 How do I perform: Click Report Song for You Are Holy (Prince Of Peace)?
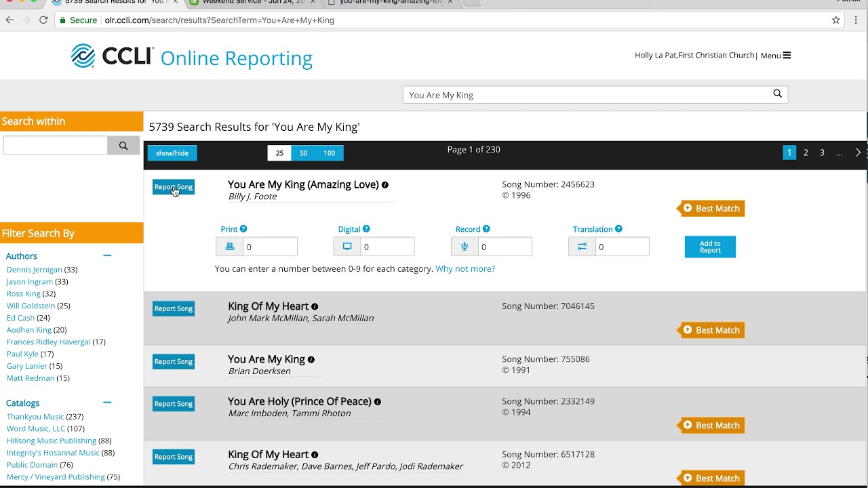coord(174,404)
